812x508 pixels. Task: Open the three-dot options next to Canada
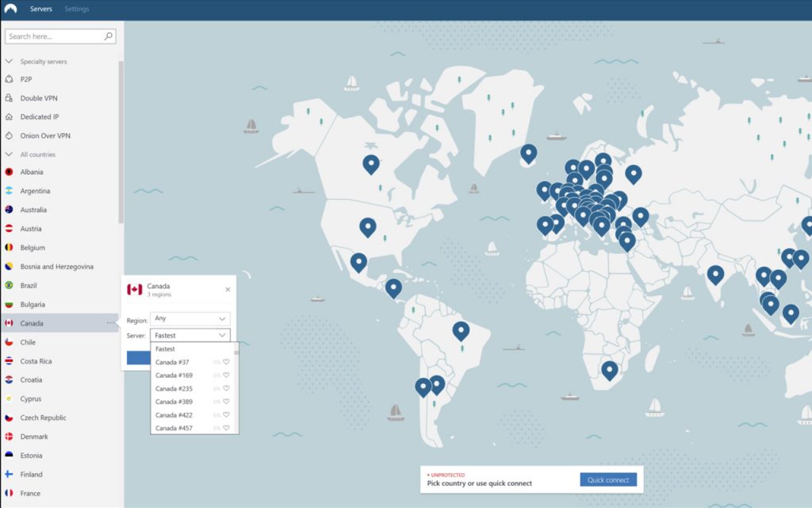coord(110,323)
